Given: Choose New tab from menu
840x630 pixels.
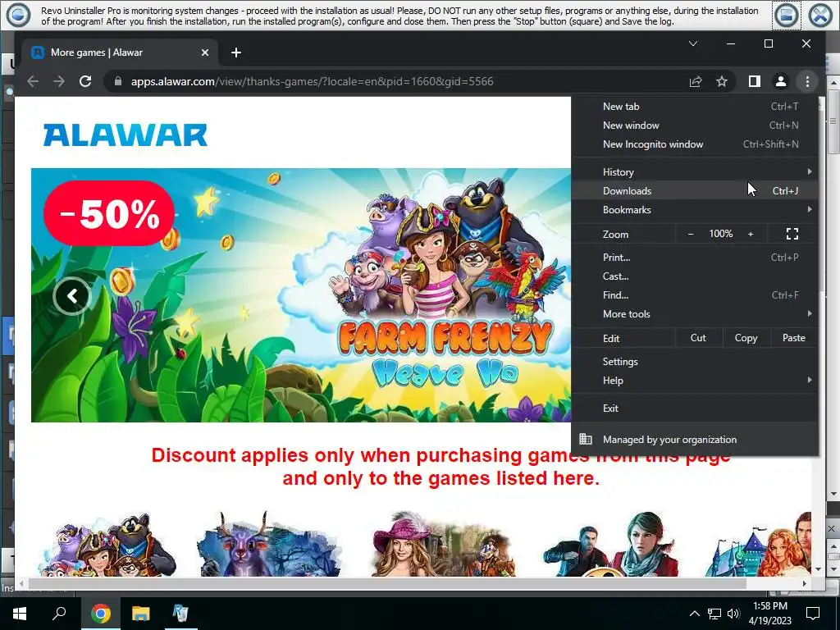Looking at the screenshot, I should [x=695, y=106].
